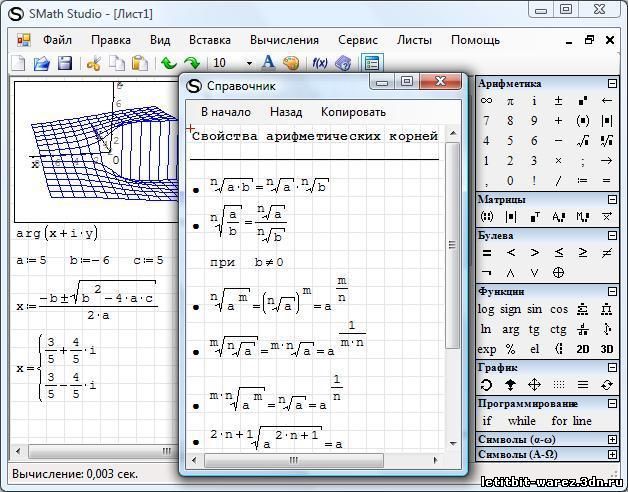Click Копировать in the Справочник window
Viewport: 628px width, 492px height.
coord(353,112)
